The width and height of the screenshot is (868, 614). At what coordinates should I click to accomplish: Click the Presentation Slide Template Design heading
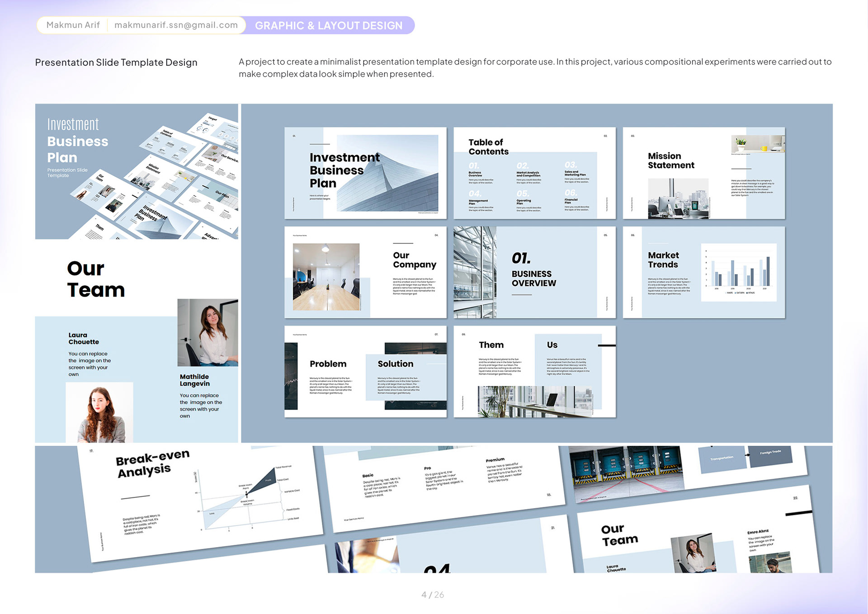tap(116, 62)
